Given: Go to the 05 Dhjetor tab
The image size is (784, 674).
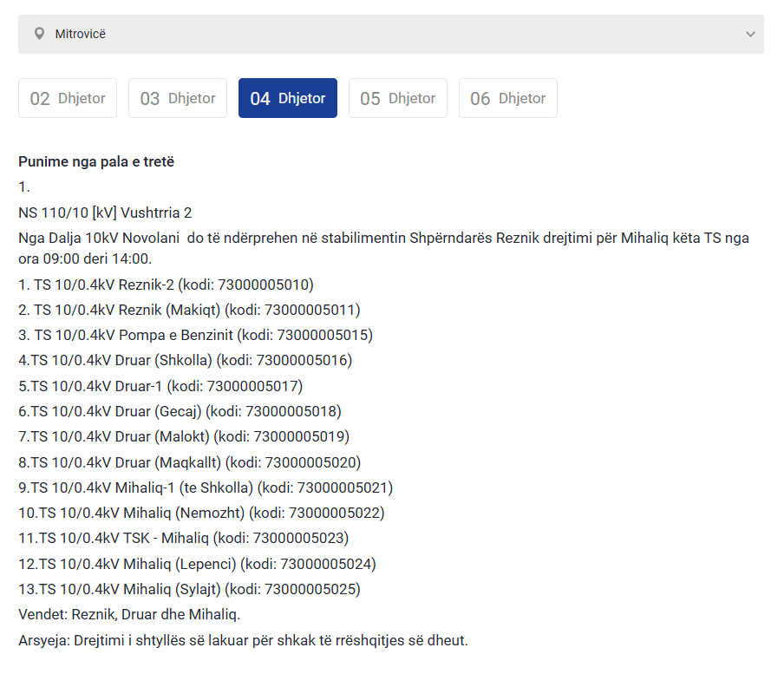Looking at the screenshot, I should [x=398, y=98].
